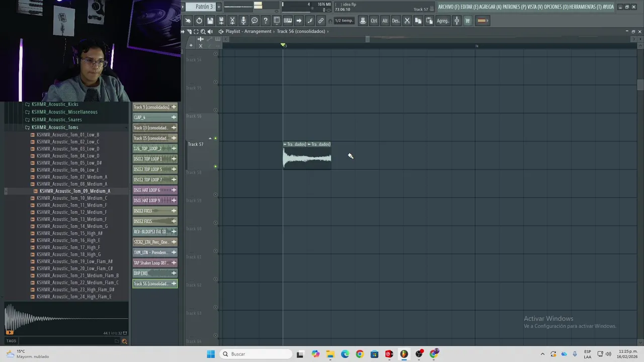This screenshot has height=362, width=644.
Task: Click the chain link icon in toolbar
Action: pos(321,21)
